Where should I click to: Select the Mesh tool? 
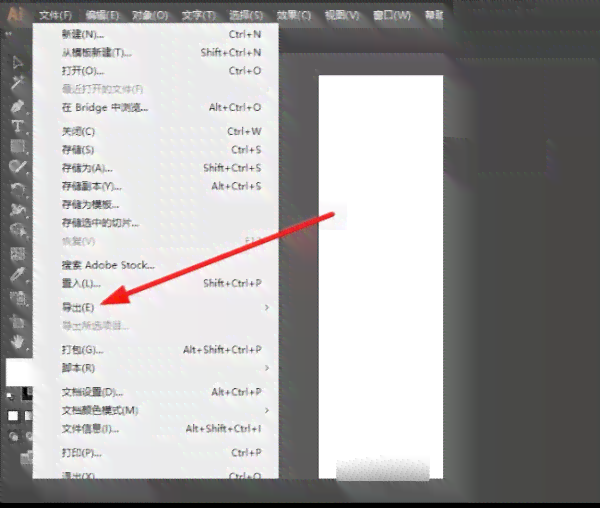coord(18,254)
